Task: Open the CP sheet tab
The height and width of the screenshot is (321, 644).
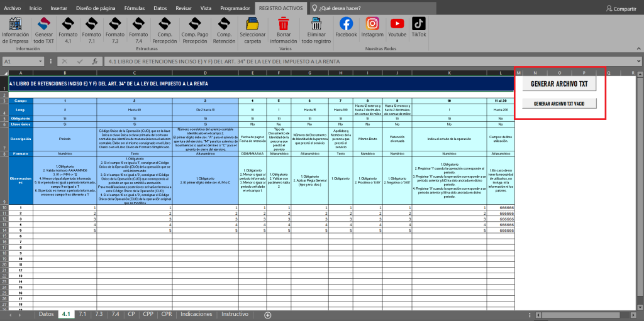Action: (x=131, y=314)
